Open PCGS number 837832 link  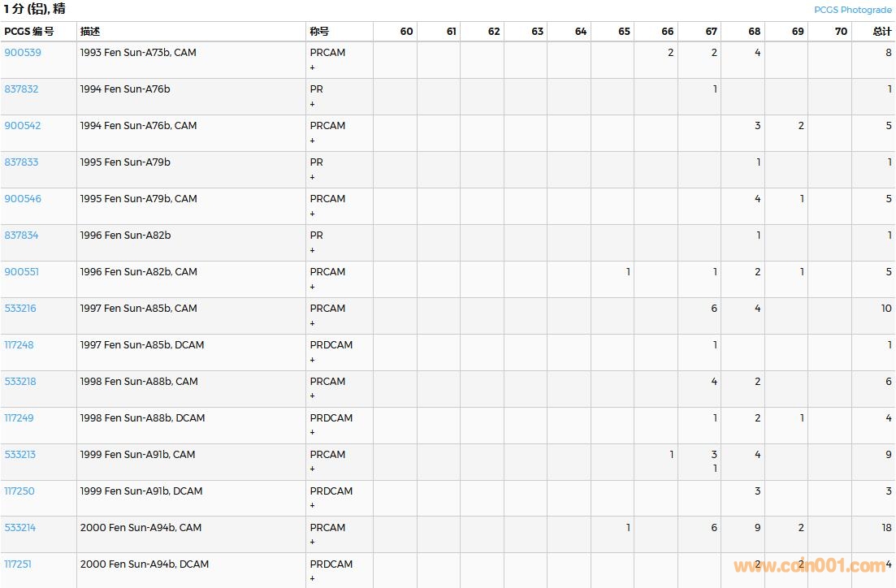(x=22, y=89)
